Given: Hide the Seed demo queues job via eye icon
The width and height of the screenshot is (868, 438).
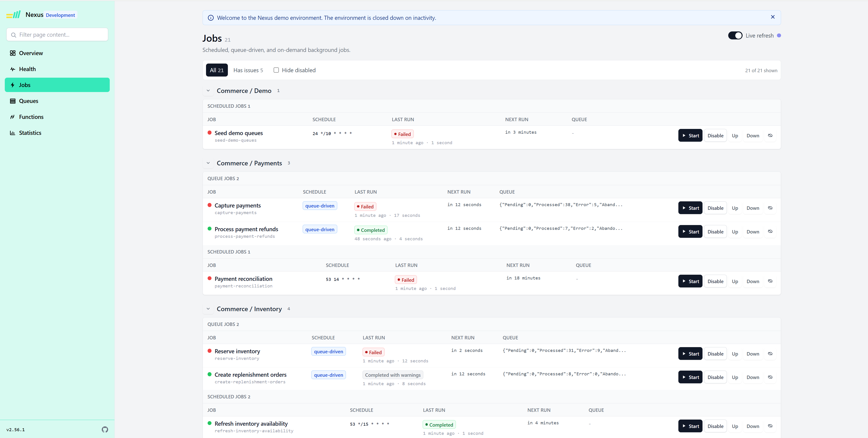Looking at the screenshot, I should [x=770, y=135].
